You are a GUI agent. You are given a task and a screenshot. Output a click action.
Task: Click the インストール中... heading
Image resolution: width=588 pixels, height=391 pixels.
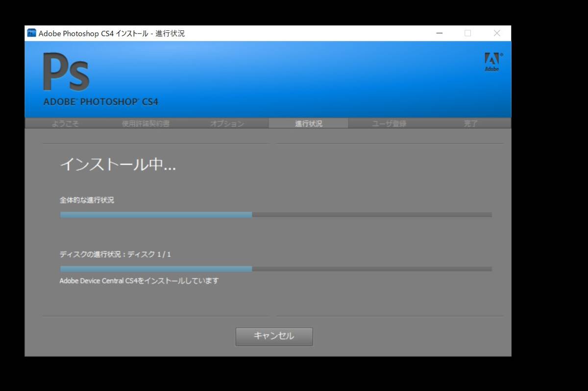pos(118,165)
